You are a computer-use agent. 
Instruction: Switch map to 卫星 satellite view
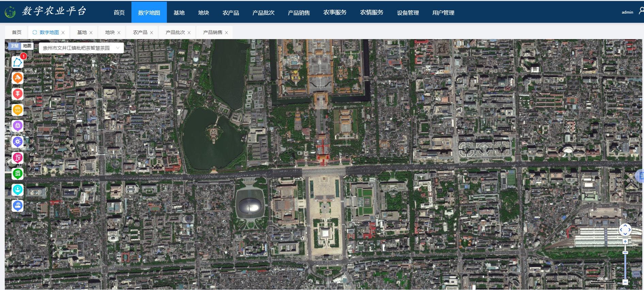15,46
